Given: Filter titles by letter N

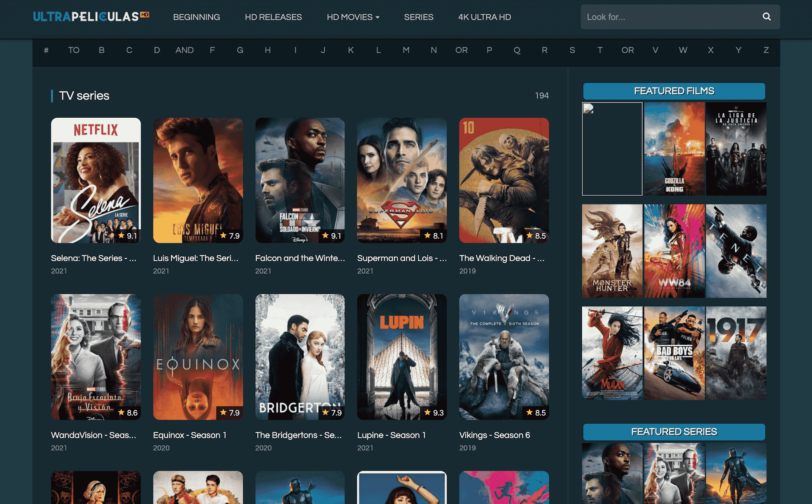Looking at the screenshot, I should click(434, 50).
